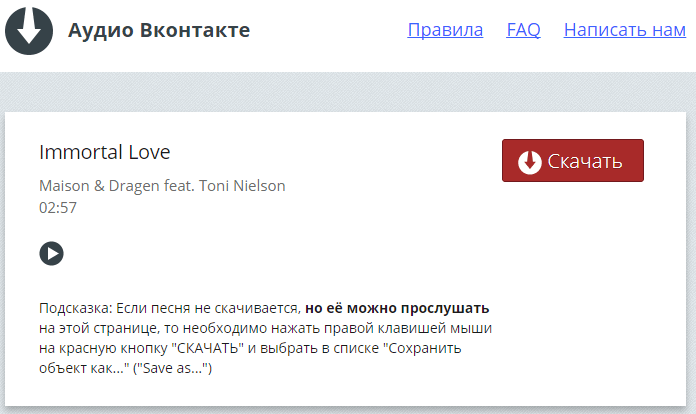Screen dimensions: 696x414
Task: Click the track duration 02:57
Action: (58, 208)
